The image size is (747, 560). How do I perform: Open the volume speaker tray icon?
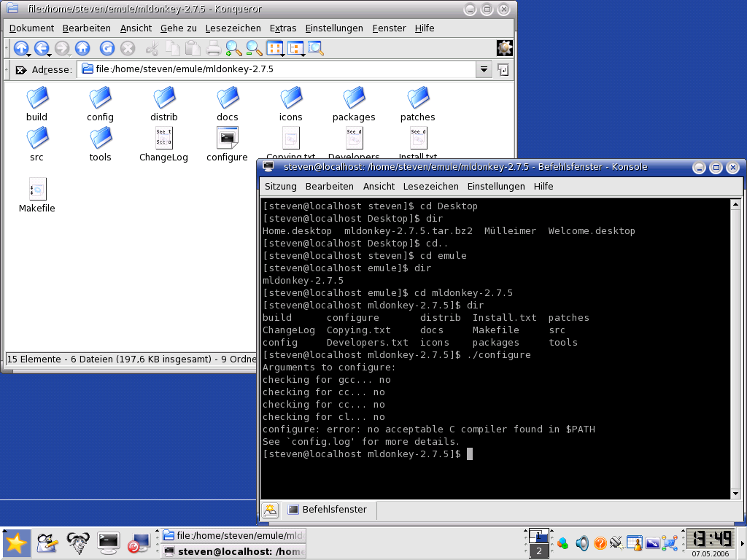pyautogui.click(x=581, y=542)
